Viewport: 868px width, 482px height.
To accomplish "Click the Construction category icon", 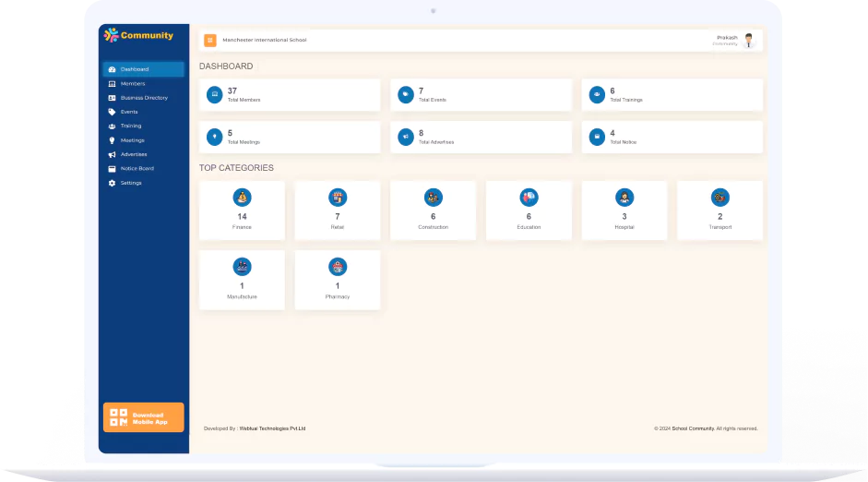I will 433,198.
